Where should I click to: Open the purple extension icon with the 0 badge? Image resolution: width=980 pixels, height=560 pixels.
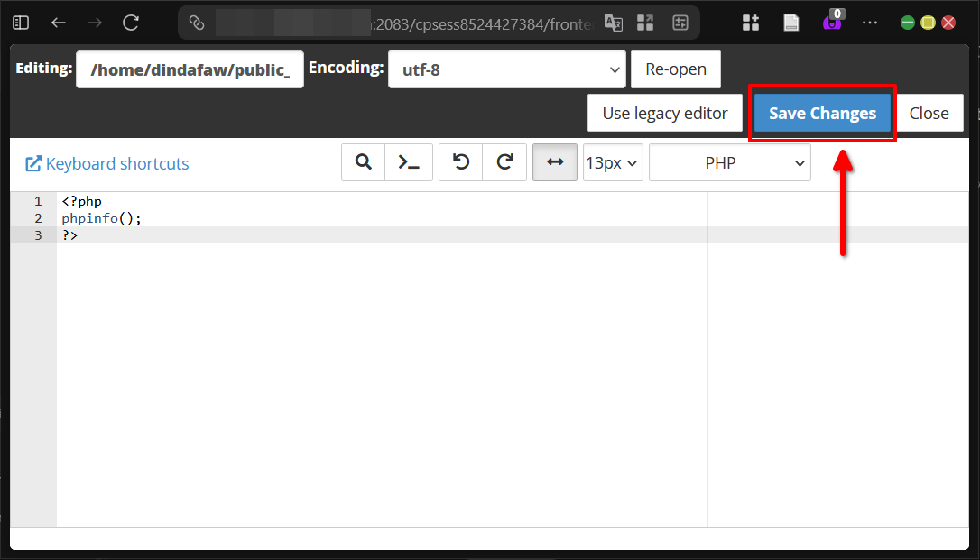coord(832,23)
